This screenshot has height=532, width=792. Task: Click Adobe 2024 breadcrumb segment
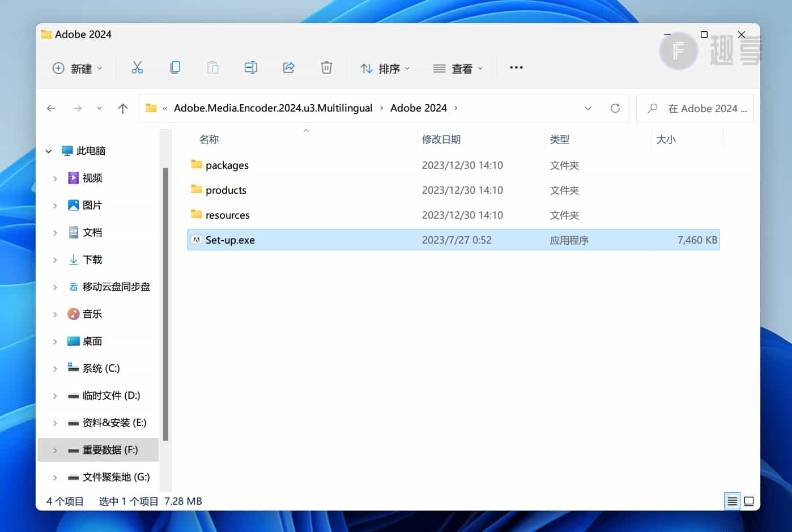pyautogui.click(x=419, y=108)
